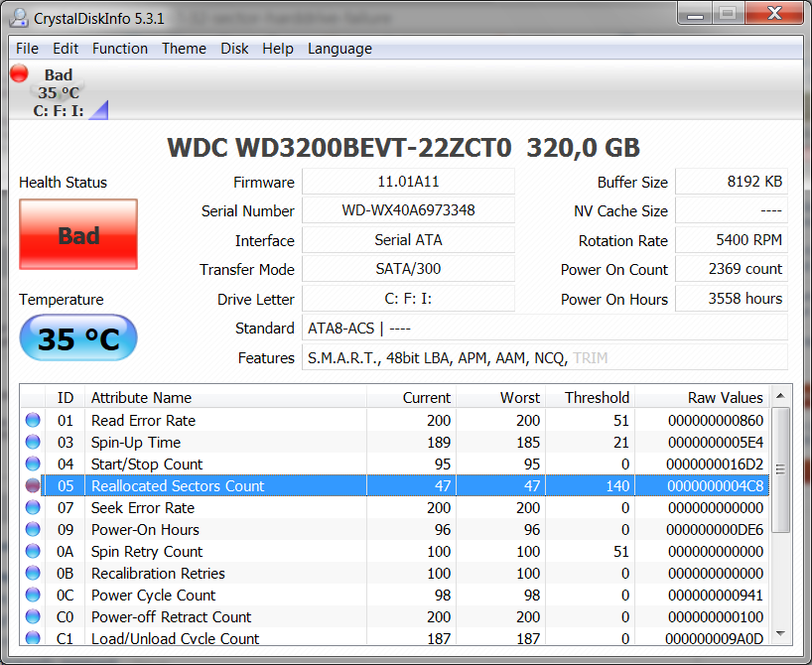Click the CrystalDiskInfo title bar app icon
This screenshot has height=665, width=812.
click(x=19, y=18)
